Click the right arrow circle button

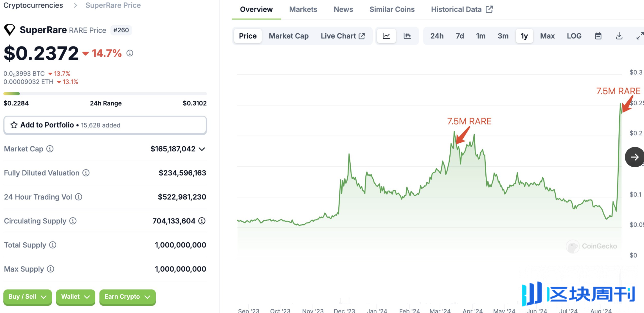[634, 157]
